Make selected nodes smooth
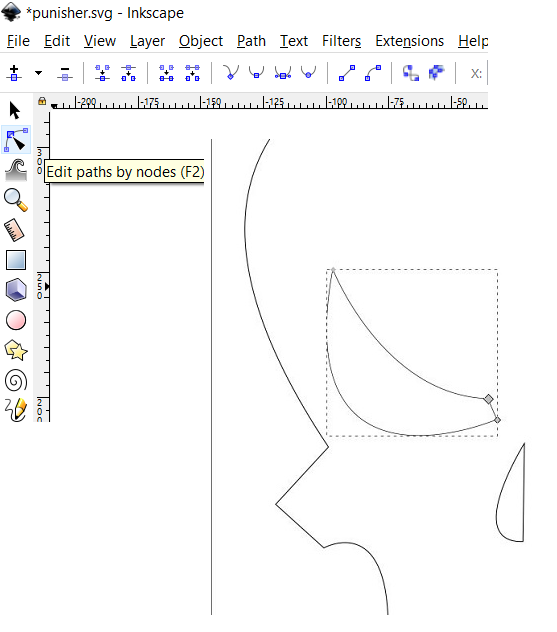557x632 pixels. (256, 73)
